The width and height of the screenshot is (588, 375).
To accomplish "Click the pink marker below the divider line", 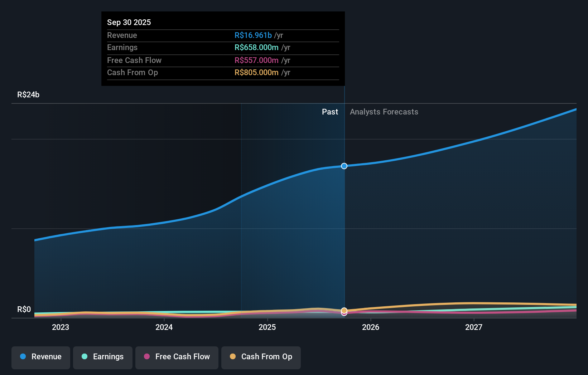I will tap(344, 313).
